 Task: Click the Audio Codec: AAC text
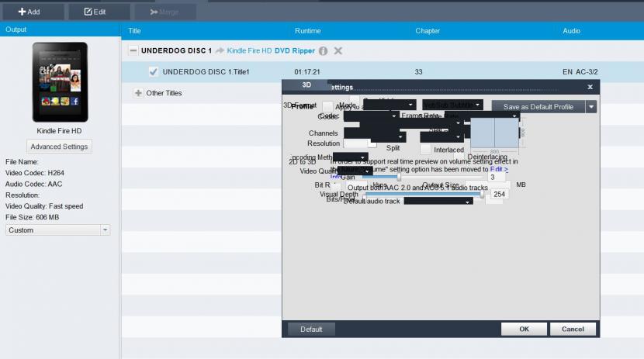(x=33, y=184)
